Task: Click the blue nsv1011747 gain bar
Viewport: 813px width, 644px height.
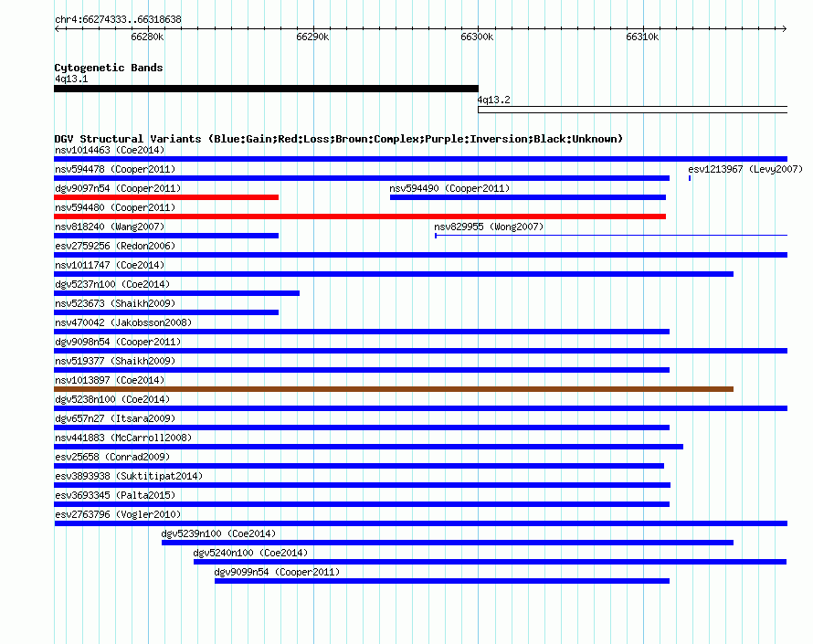Action: [x=394, y=274]
